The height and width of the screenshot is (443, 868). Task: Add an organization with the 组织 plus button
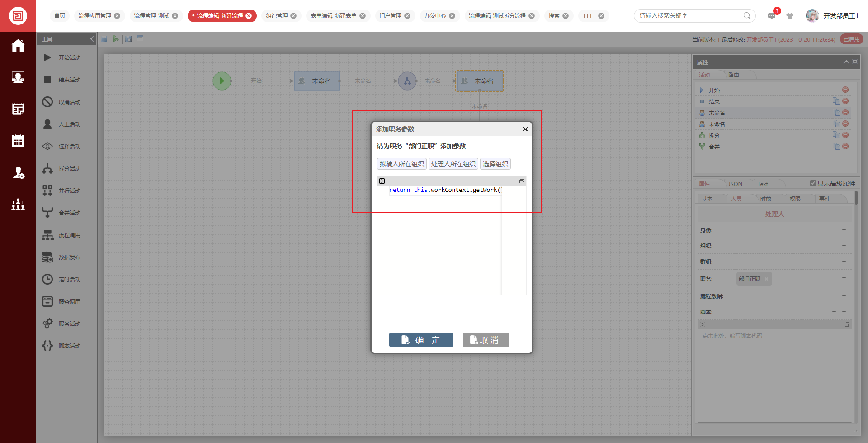click(x=844, y=246)
